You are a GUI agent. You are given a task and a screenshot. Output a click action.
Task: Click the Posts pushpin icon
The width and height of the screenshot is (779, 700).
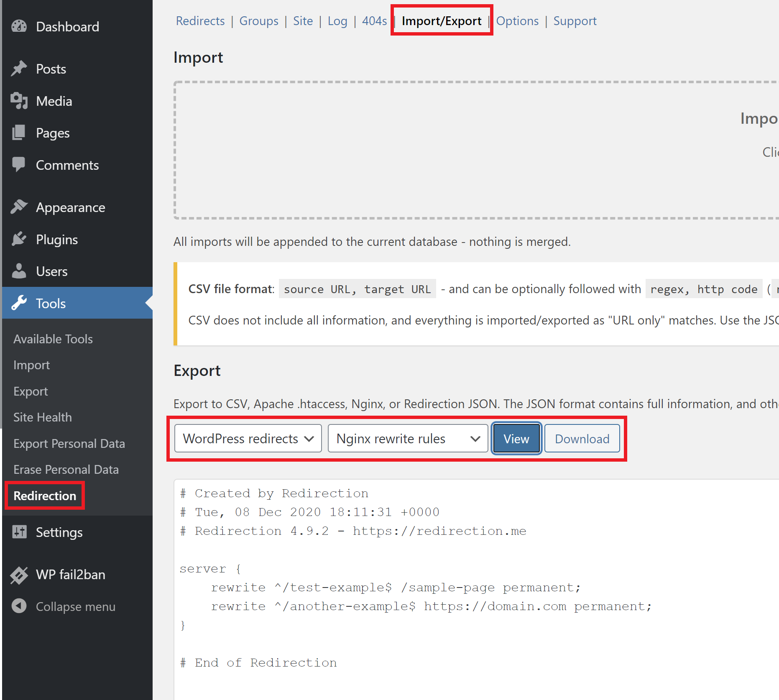19,69
